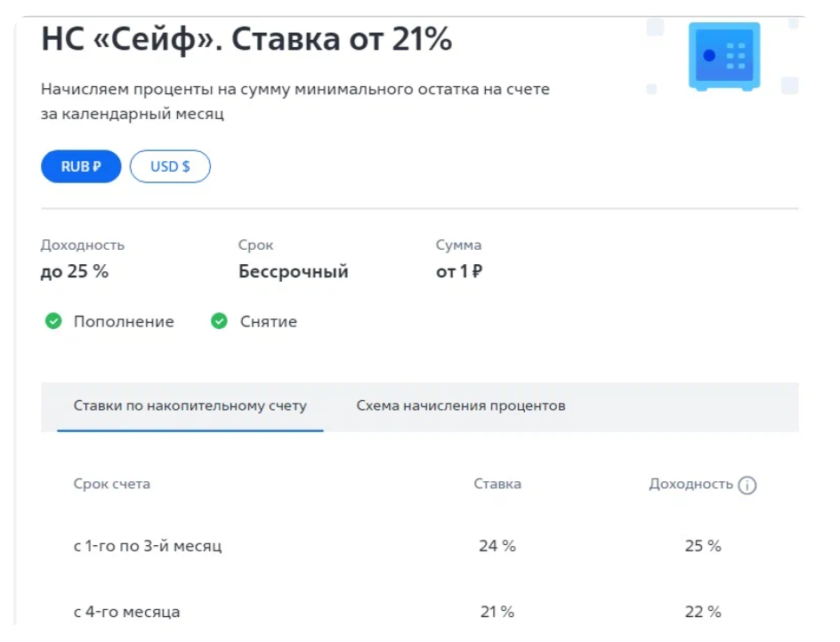Click the 24 % rate value
Screen dimensions: 840x642
[x=497, y=546]
